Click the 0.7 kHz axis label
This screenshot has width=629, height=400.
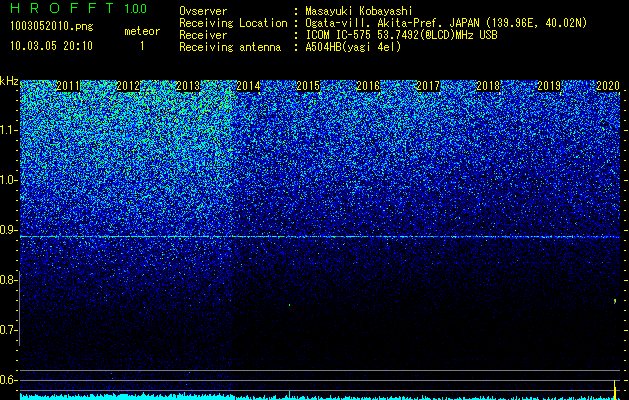[x=8, y=330]
